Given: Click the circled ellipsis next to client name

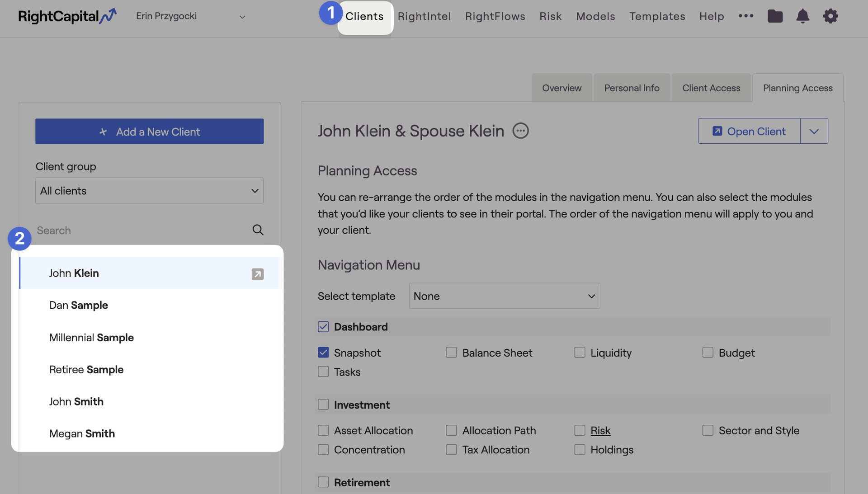Looking at the screenshot, I should 520,131.
